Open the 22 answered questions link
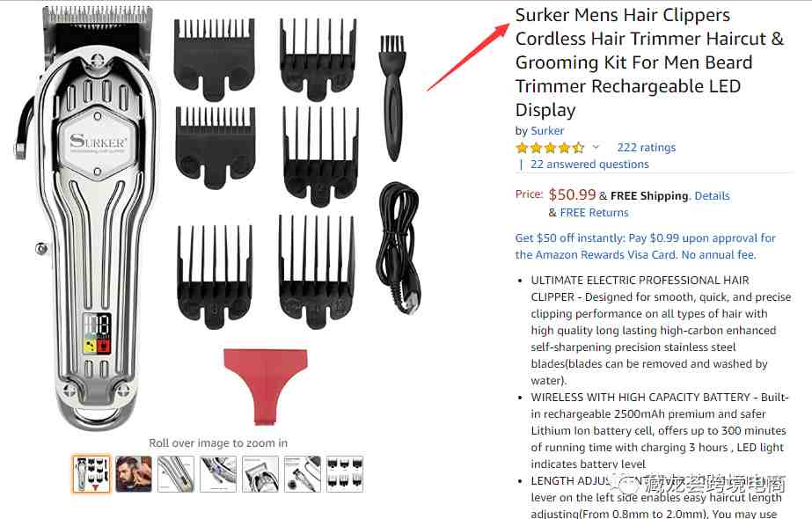 coord(589,164)
